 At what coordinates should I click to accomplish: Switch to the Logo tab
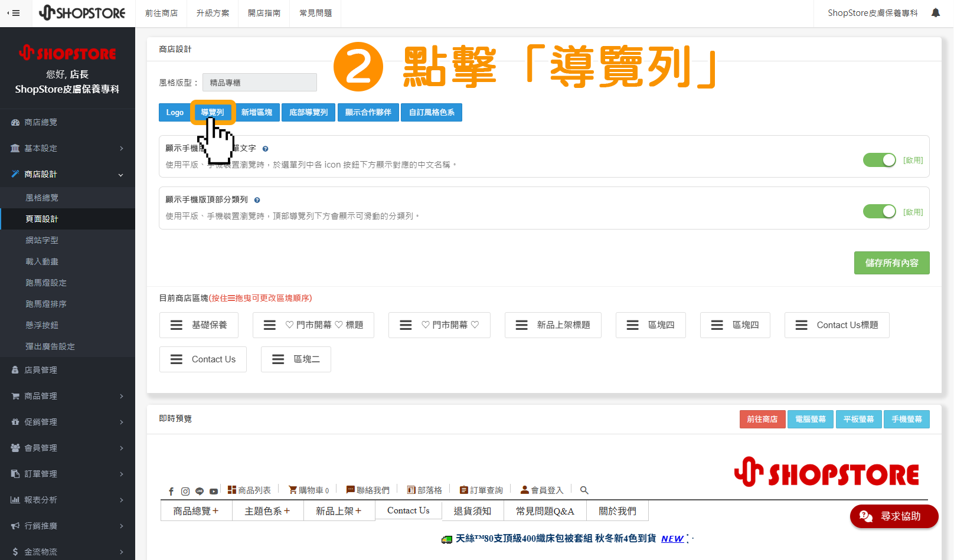pos(175,112)
